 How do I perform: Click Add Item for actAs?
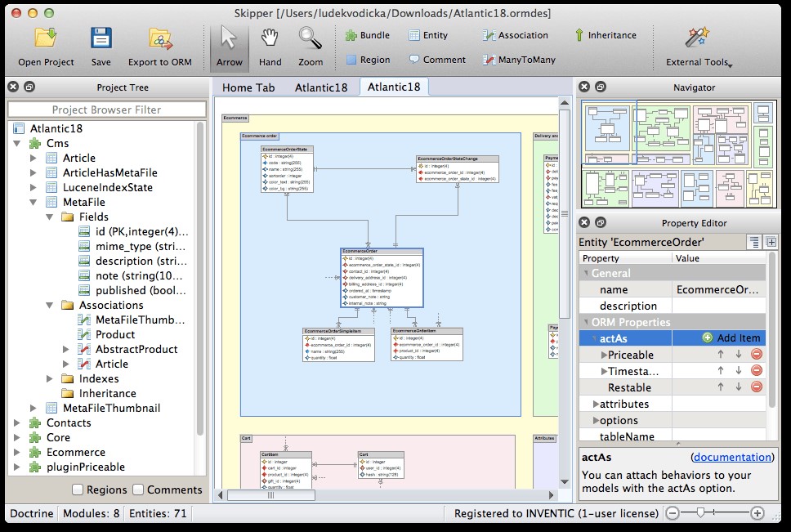pos(731,338)
